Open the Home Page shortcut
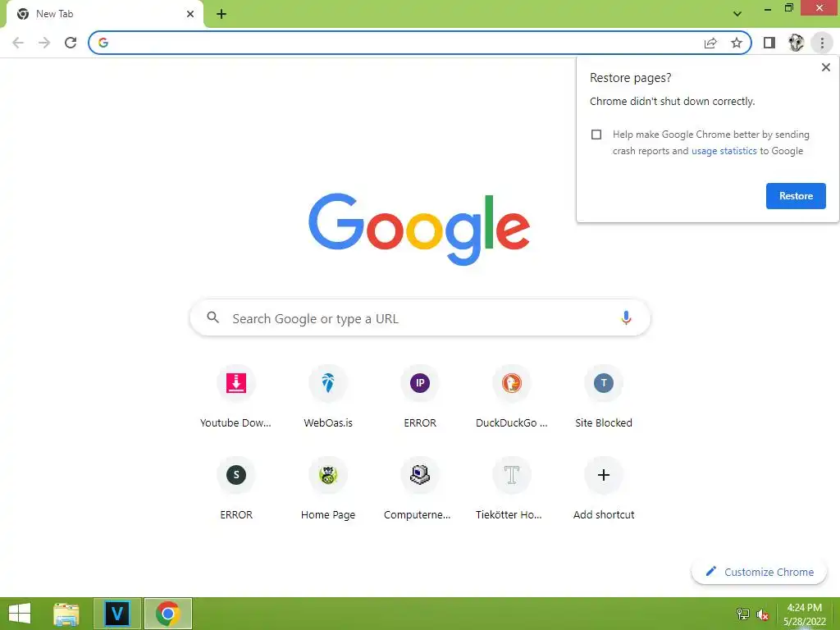 coord(328,489)
